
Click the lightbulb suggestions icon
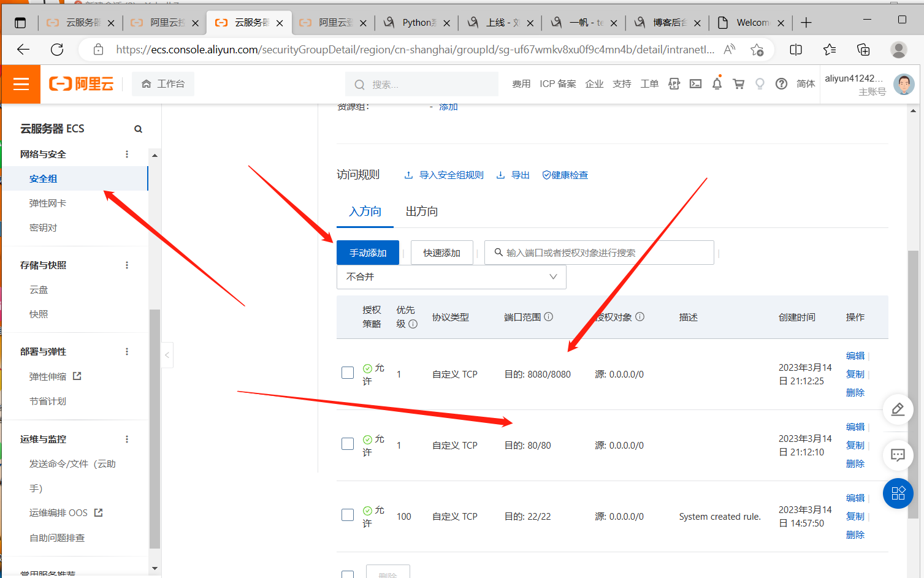(x=760, y=84)
